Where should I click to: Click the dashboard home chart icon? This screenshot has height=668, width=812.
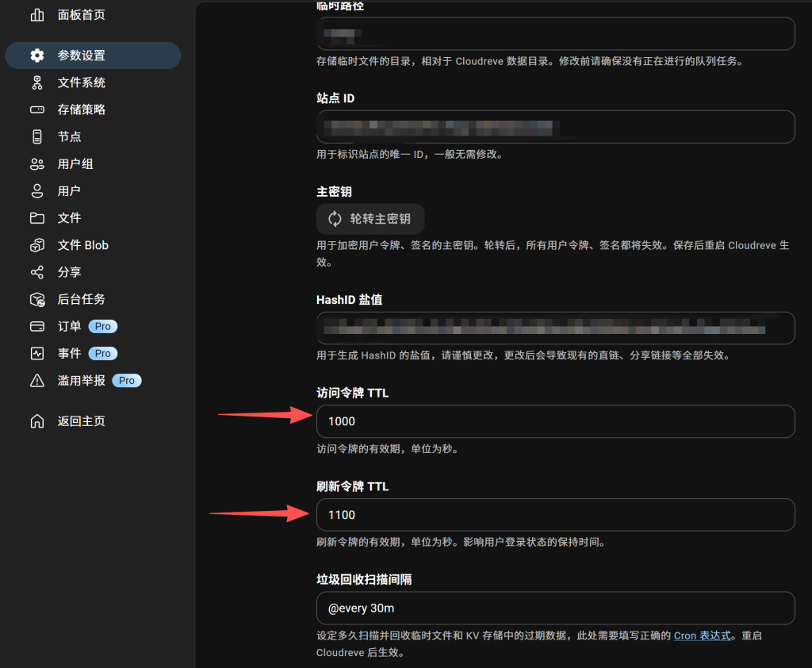37,15
